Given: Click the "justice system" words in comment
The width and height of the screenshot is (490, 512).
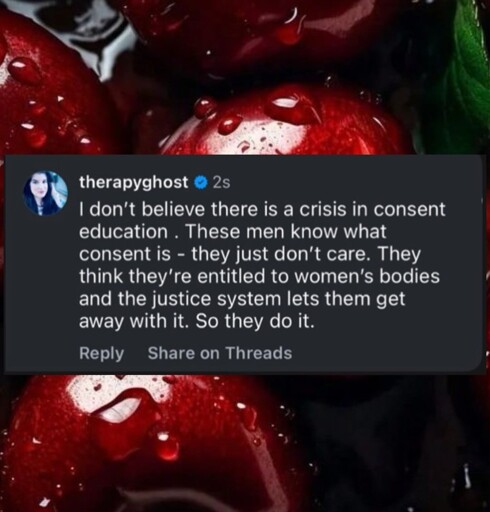Looking at the screenshot, I should [x=216, y=299].
